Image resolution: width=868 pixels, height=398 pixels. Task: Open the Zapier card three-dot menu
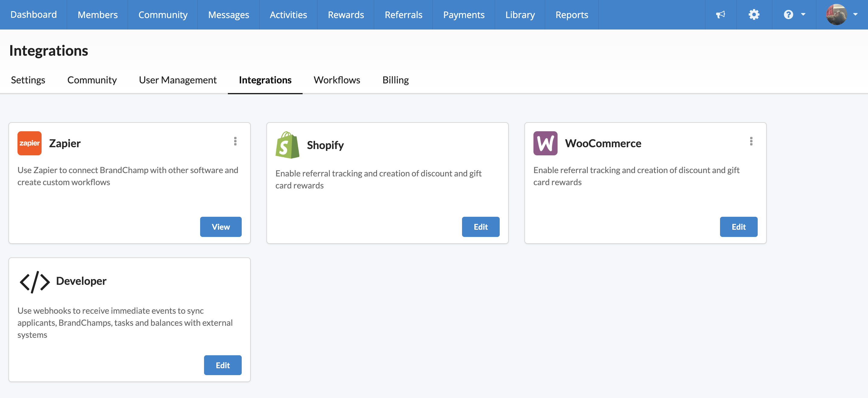pyautogui.click(x=235, y=141)
